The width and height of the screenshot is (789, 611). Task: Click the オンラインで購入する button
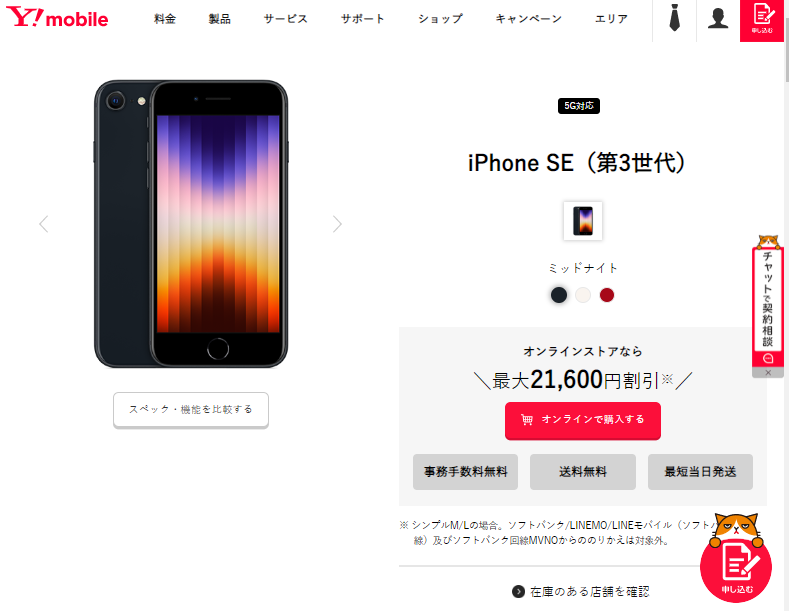583,421
